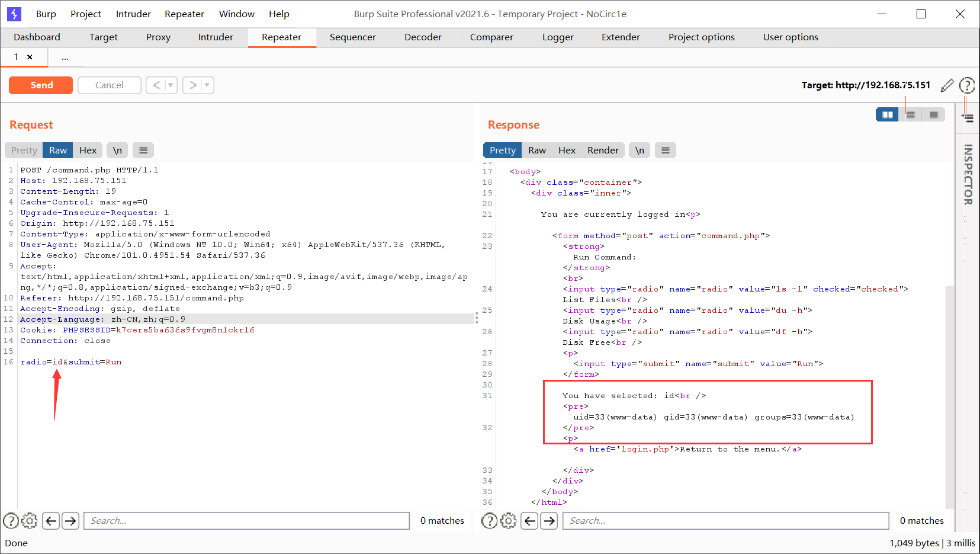Screen dimensions: 980x554
Task: Switch to the Comparer tab
Action: [x=491, y=37]
